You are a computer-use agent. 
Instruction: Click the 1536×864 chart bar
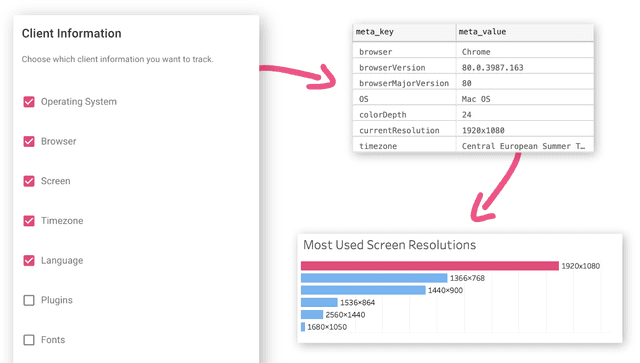319,303
